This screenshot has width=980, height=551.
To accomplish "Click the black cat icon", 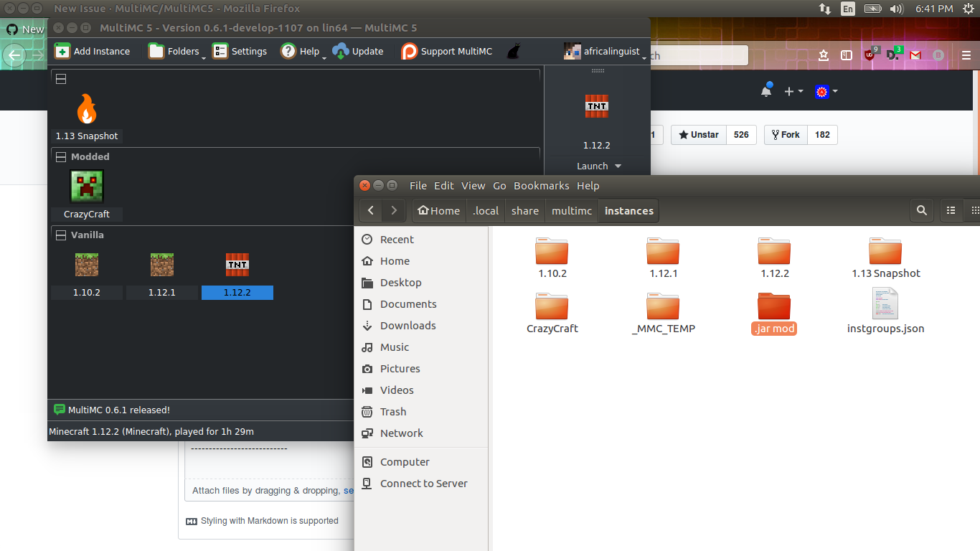I will click(x=513, y=51).
